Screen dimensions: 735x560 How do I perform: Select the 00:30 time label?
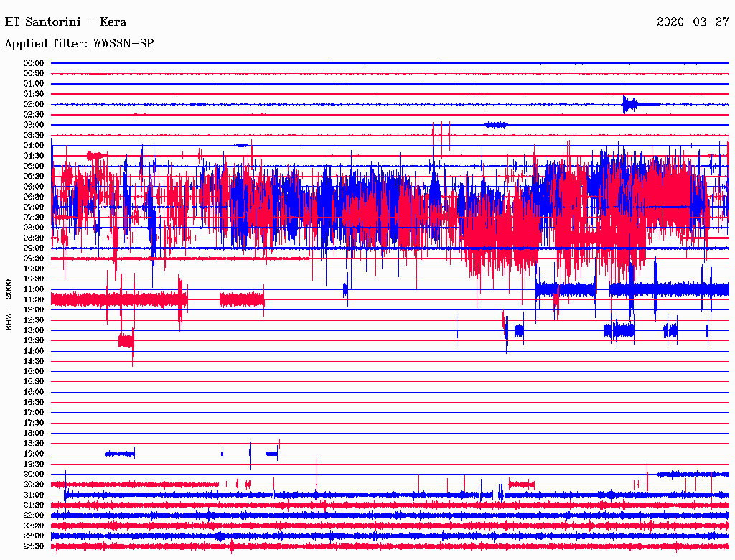(x=34, y=74)
